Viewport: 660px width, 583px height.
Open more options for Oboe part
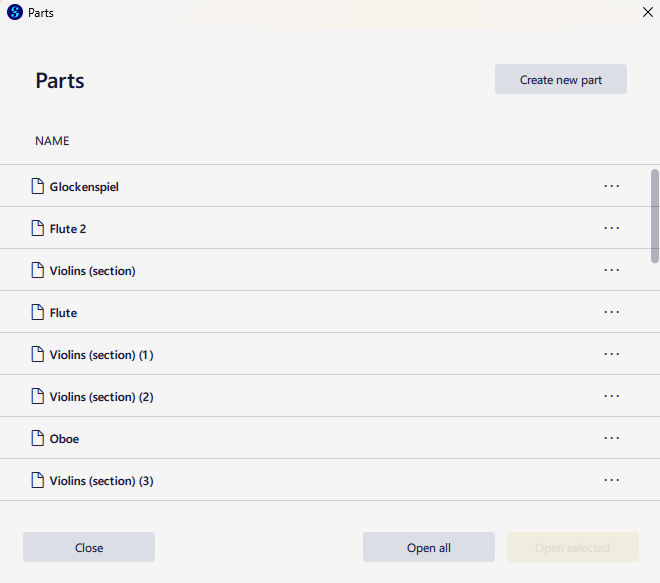[611, 438]
